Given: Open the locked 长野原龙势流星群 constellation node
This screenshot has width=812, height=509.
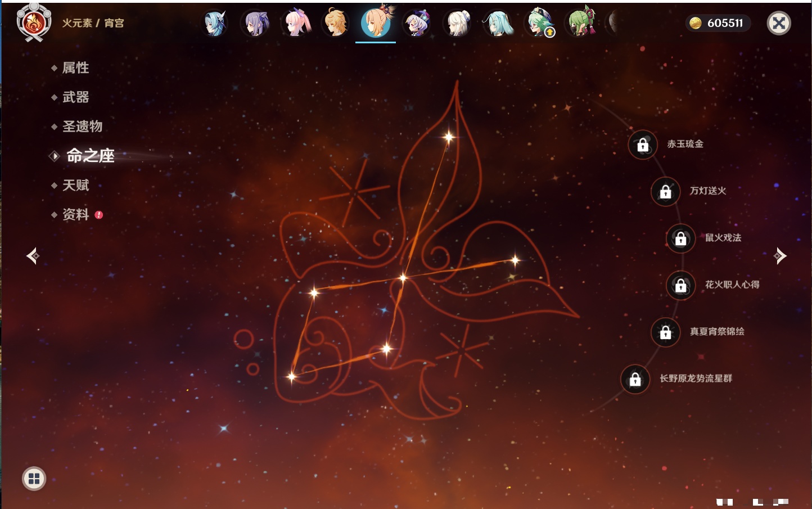Looking at the screenshot, I should click(635, 379).
